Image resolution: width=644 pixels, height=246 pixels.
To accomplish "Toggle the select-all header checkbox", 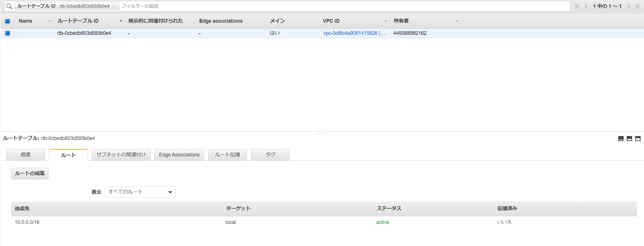I will pyautogui.click(x=8, y=21).
